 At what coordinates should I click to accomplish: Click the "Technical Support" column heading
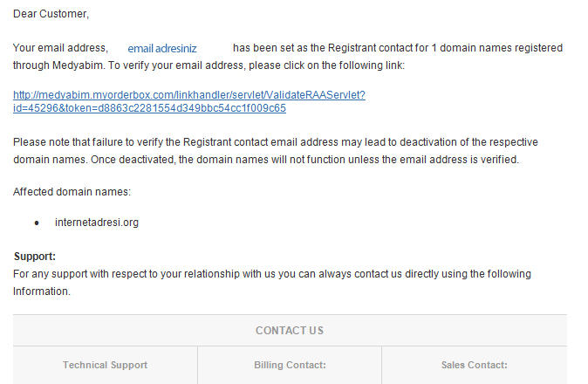coord(105,365)
